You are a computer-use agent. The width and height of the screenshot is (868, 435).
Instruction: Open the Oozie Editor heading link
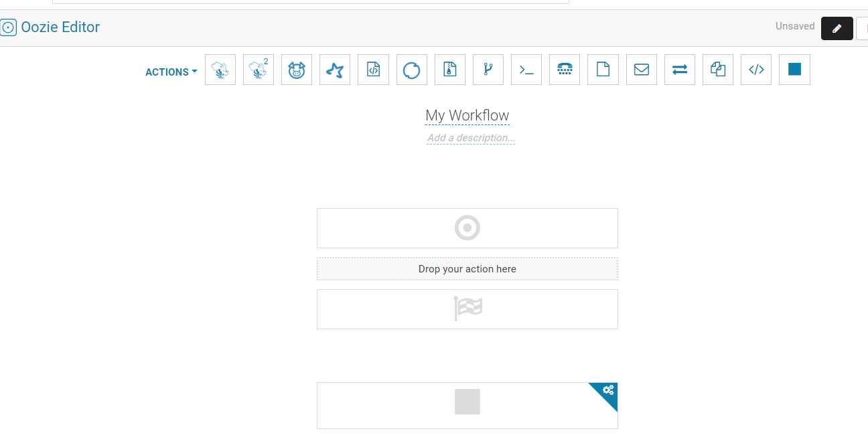pyautogui.click(x=60, y=27)
